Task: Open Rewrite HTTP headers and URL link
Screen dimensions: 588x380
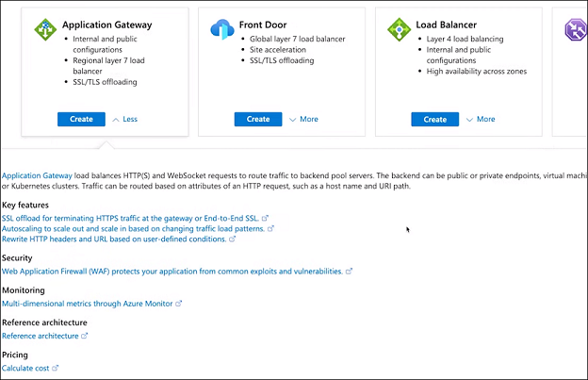Action: pos(114,240)
